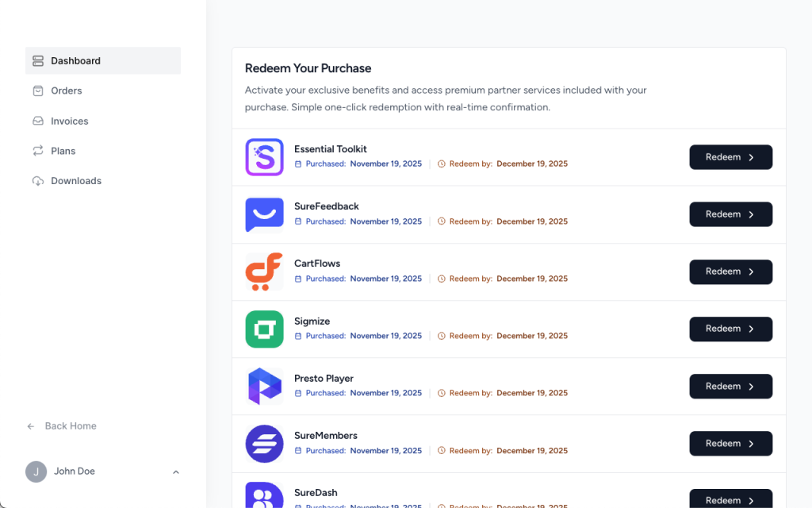Click Presto Player redeem-by clock icon
Image resolution: width=812 pixels, height=508 pixels.
click(x=441, y=393)
